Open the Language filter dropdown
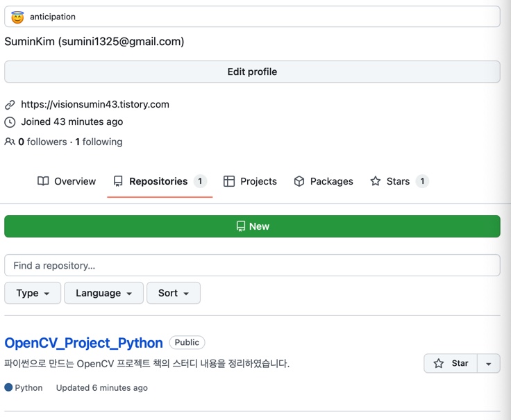This screenshot has height=420, width=511. tap(103, 293)
